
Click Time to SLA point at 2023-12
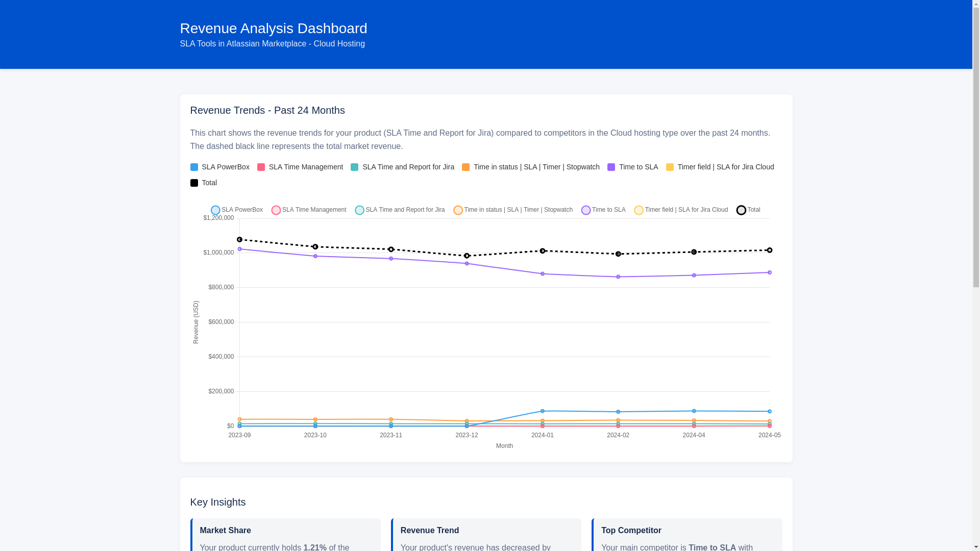pos(467,264)
